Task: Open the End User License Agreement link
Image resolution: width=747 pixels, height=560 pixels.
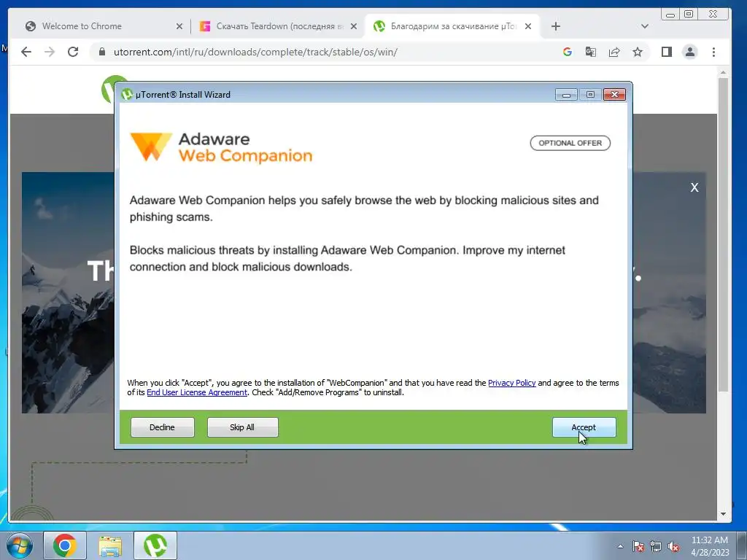Action: click(x=197, y=392)
